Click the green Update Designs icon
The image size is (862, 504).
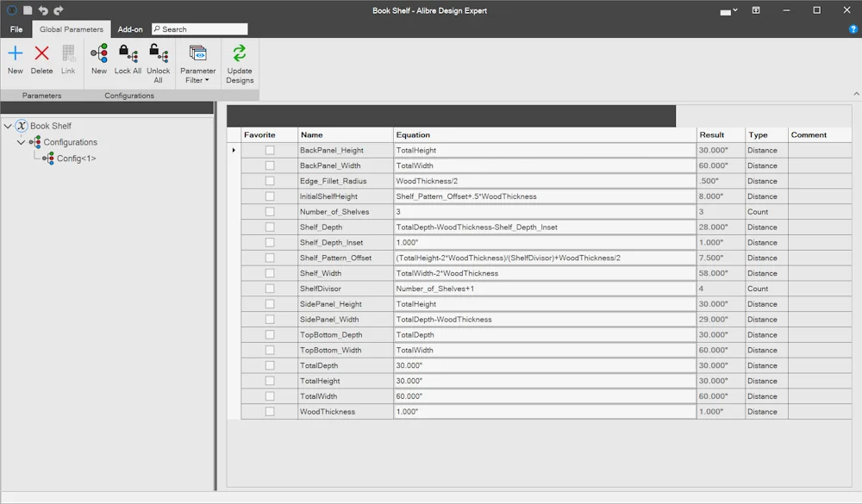(x=240, y=53)
